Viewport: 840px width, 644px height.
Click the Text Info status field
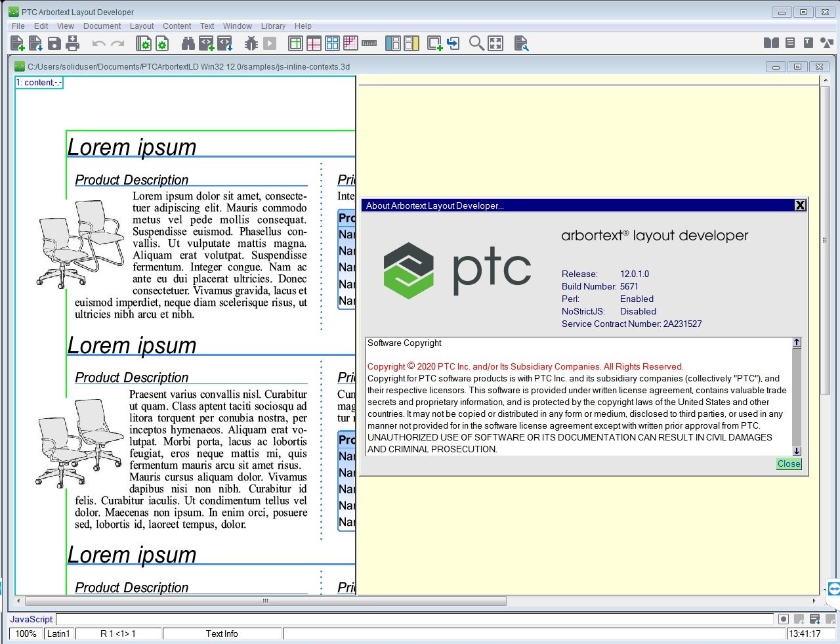(222, 633)
